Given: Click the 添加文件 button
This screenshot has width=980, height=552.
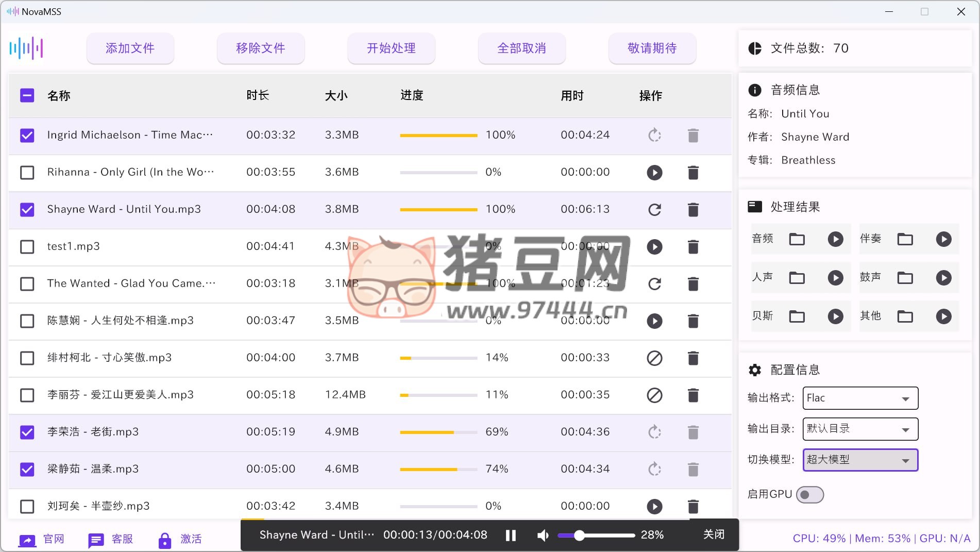Looking at the screenshot, I should point(130,48).
